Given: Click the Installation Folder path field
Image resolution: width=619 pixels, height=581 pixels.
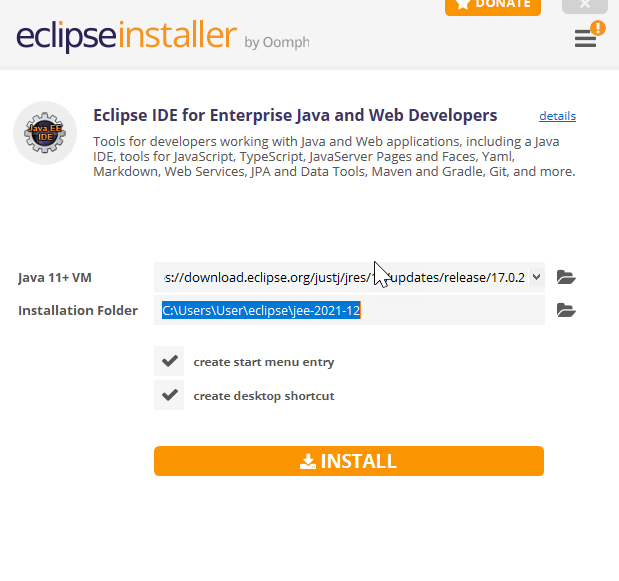Looking at the screenshot, I should click(349, 310).
